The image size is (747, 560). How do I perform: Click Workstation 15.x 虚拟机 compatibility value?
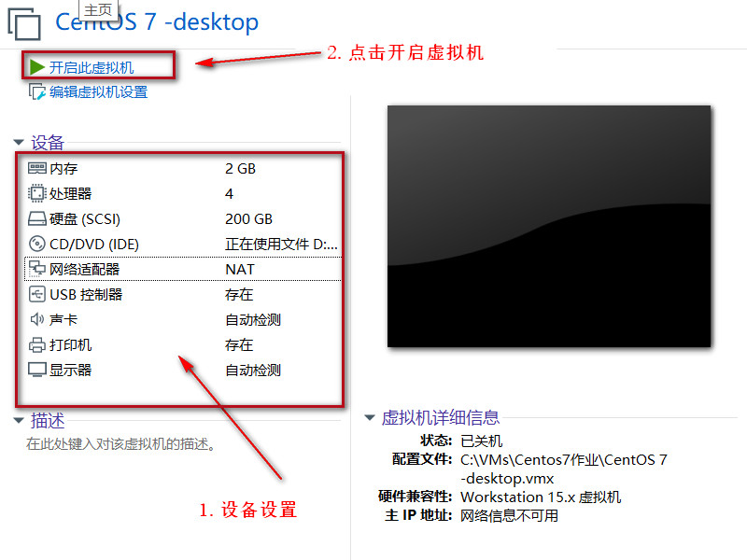(x=541, y=497)
